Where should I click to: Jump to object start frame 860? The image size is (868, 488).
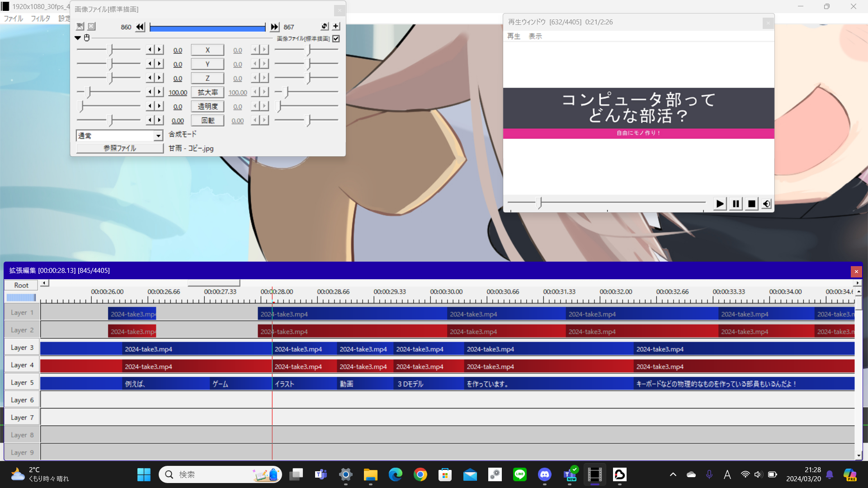(140, 27)
